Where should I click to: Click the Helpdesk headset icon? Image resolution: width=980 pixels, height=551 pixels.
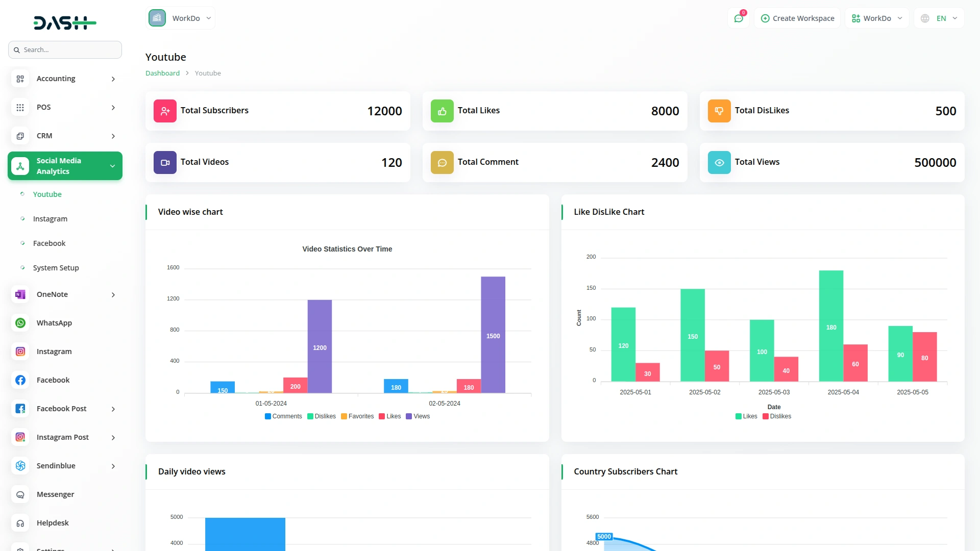[x=20, y=523]
